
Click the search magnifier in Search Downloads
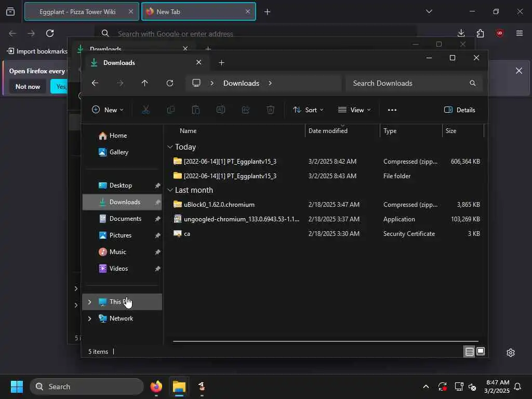point(472,83)
